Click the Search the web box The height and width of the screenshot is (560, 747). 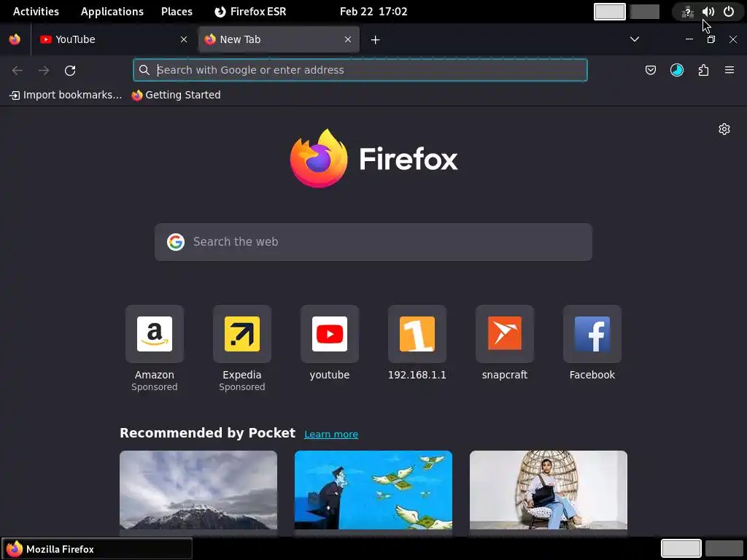pos(373,242)
